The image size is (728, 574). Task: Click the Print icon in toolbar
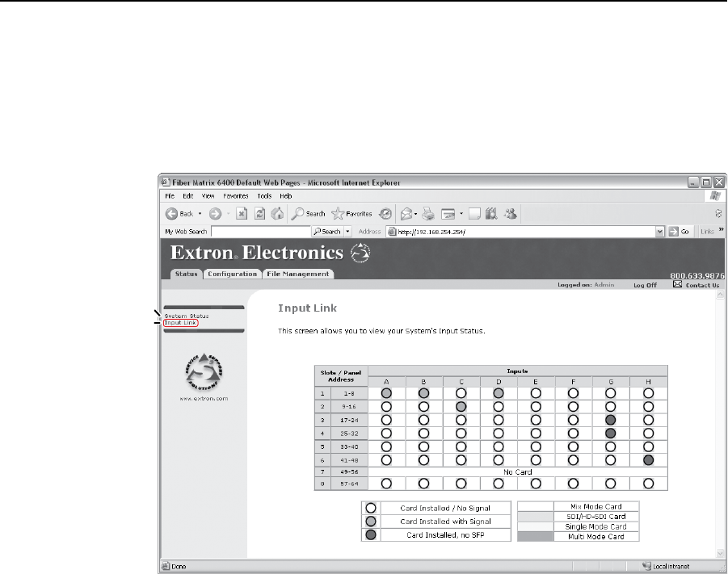click(x=428, y=214)
